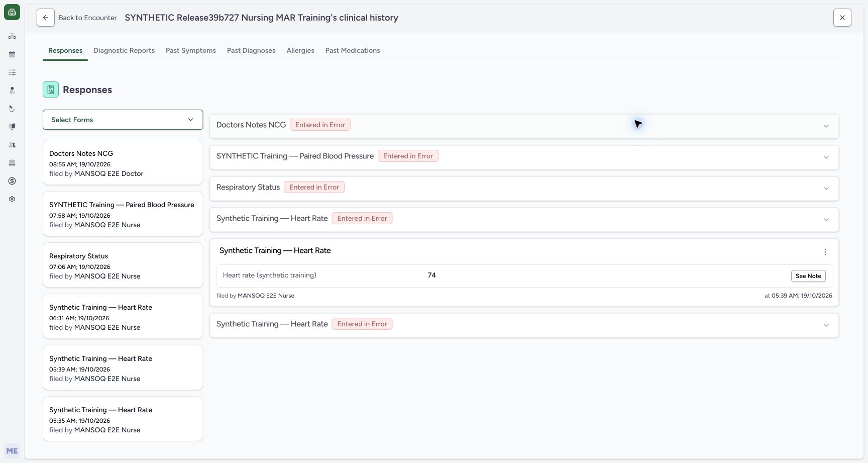The height and width of the screenshot is (463, 868).
Task: Expand last Heart Rate Entered in Error chevron
Action: coord(826,325)
